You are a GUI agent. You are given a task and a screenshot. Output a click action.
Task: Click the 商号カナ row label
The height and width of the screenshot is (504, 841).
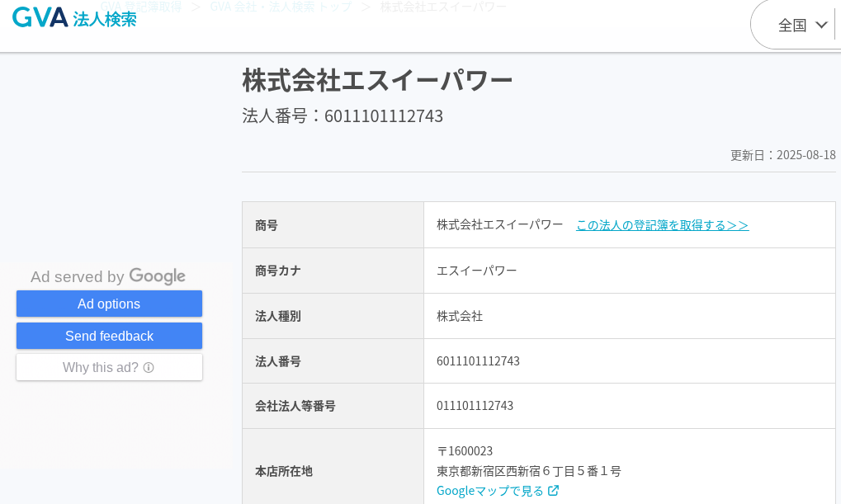pos(278,271)
